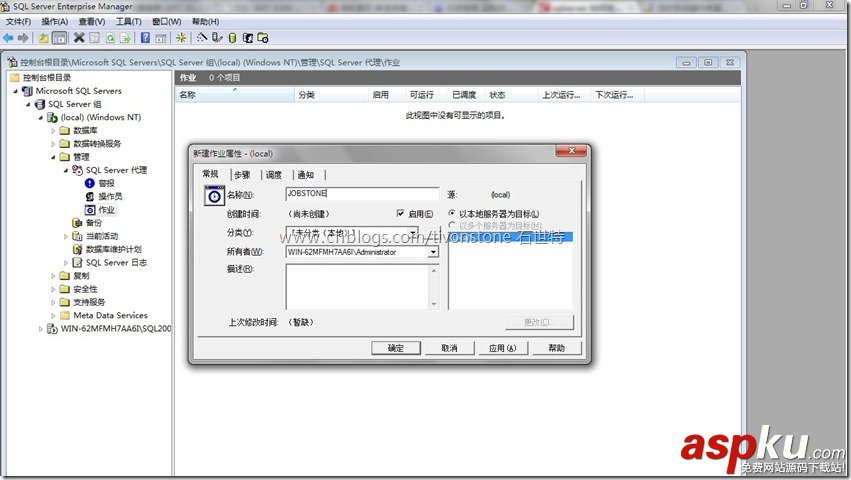Open the 所有者 owner dropdown
Viewport: 851px width, 480px height.
[433, 252]
